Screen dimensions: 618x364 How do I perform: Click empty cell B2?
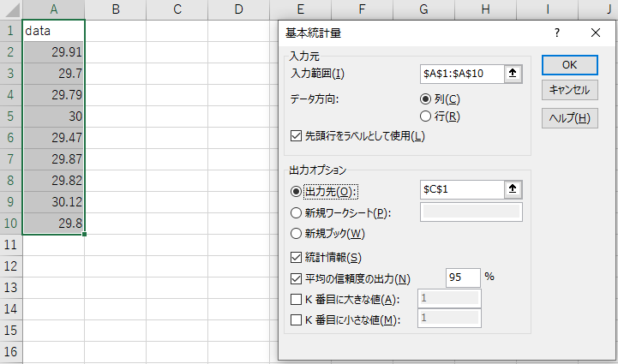[116, 52]
